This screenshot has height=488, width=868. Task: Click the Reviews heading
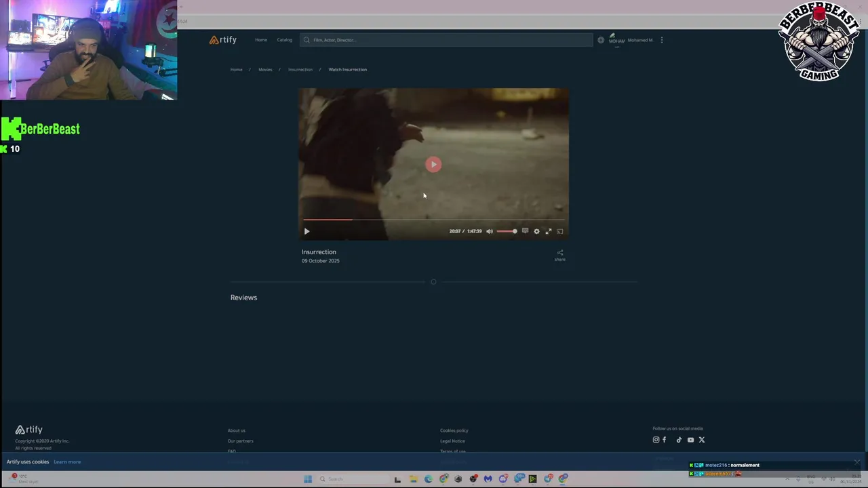(243, 298)
